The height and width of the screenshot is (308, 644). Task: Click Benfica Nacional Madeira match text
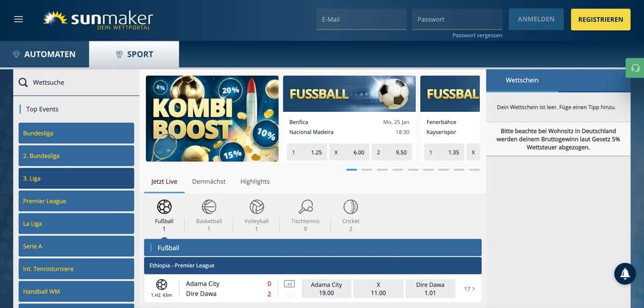(311, 127)
